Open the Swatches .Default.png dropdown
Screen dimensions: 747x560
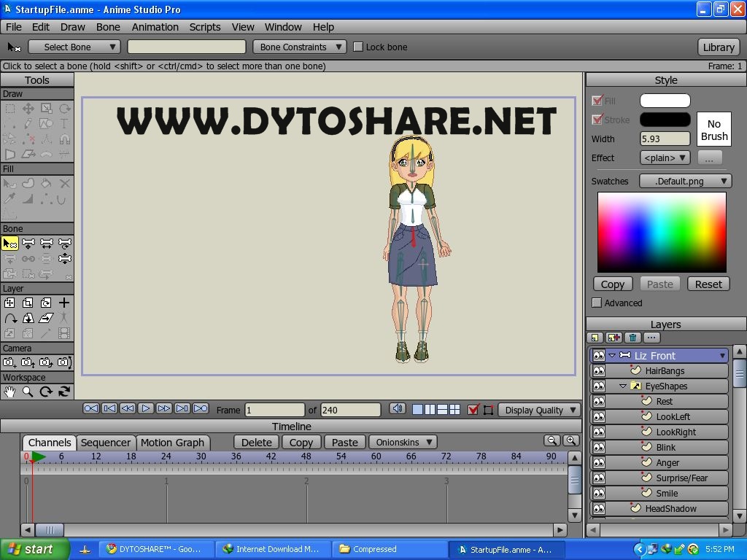pos(685,181)
